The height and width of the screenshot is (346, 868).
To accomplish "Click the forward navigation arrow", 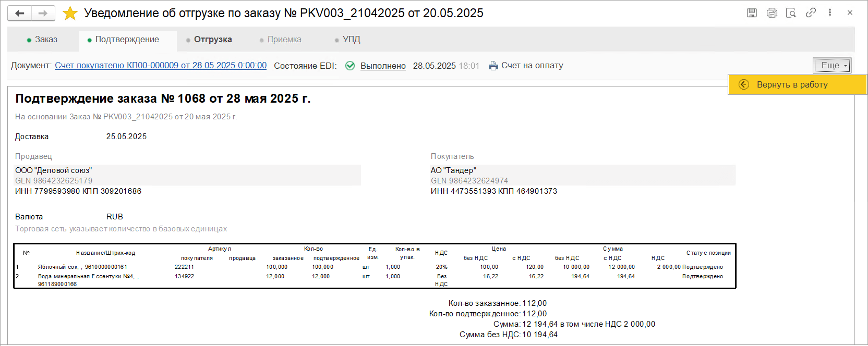I will (x=43, y=14).
